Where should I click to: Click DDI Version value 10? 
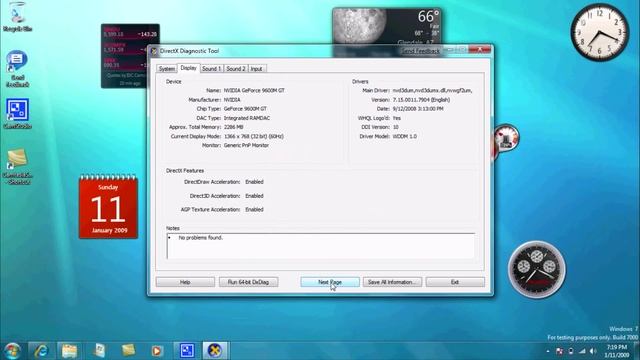point(396,127)
